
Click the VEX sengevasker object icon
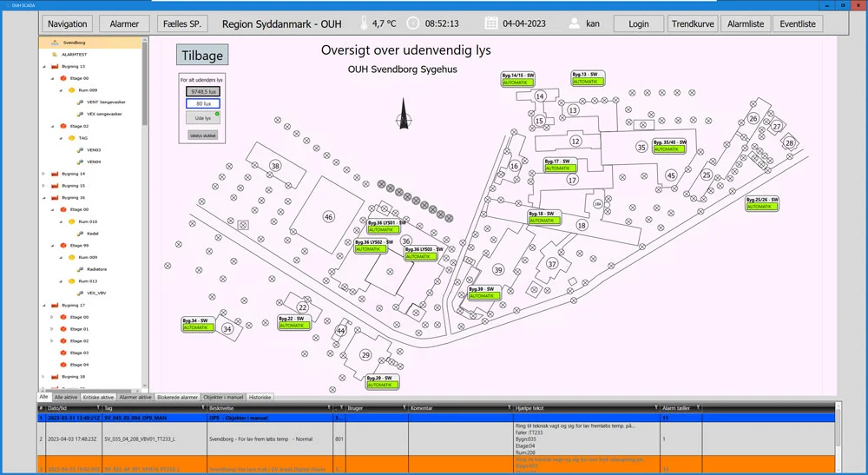(80, 114)
